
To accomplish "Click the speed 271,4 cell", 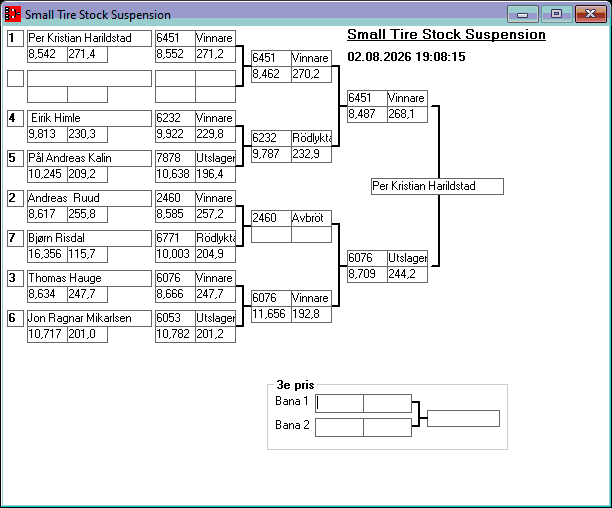I will coord(87,54).
